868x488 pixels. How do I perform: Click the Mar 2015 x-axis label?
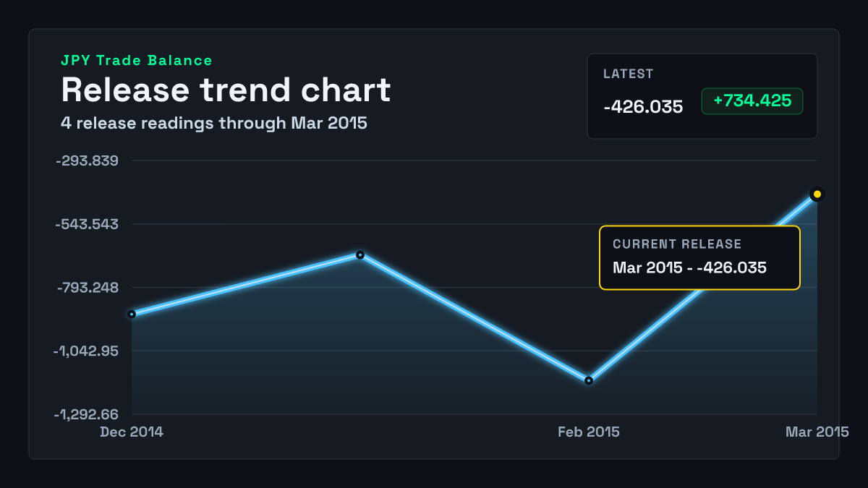point(817,432)
